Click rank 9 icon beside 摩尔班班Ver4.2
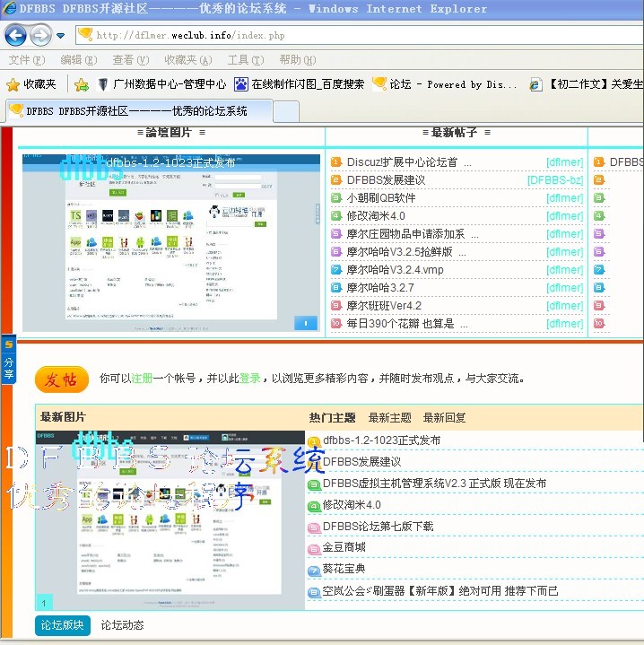Screen dimensions: 644x645 [x=336, y=305]
